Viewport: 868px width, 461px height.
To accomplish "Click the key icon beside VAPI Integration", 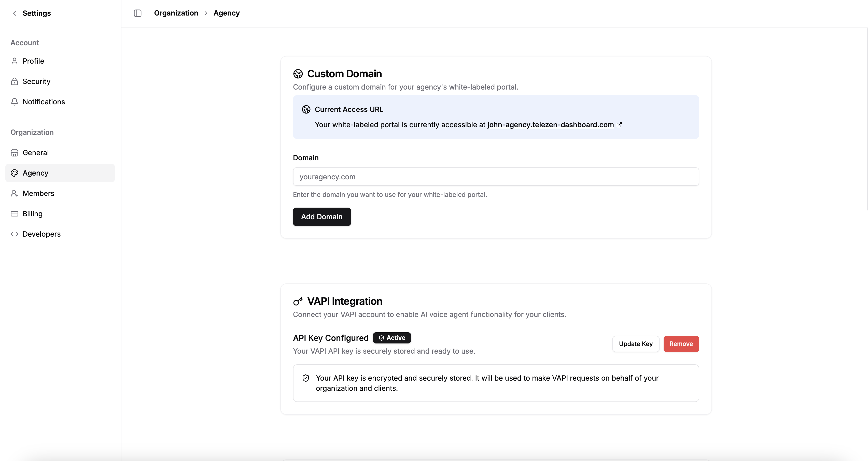I will coord(298,301).
